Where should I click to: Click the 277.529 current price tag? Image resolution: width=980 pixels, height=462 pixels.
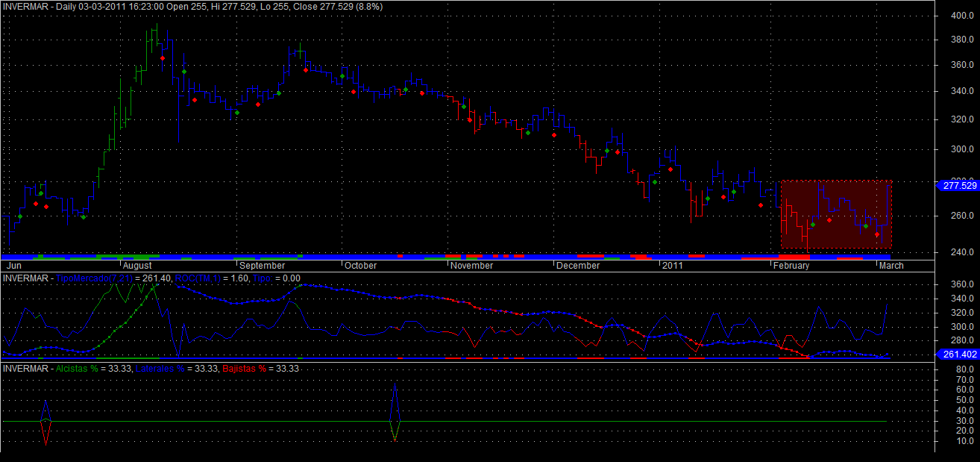[x=959, y=185]
